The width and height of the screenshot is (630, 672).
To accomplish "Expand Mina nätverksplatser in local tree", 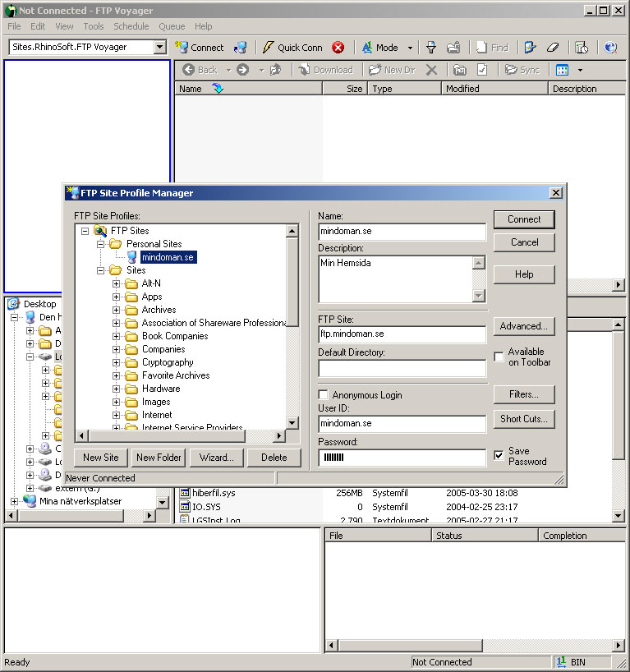I will point(14,501).
